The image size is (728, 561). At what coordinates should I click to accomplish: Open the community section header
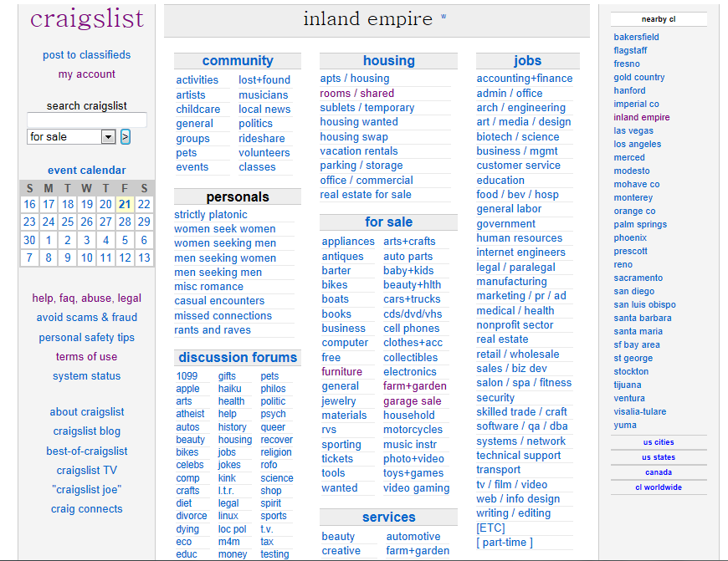(x=238, y=61)
